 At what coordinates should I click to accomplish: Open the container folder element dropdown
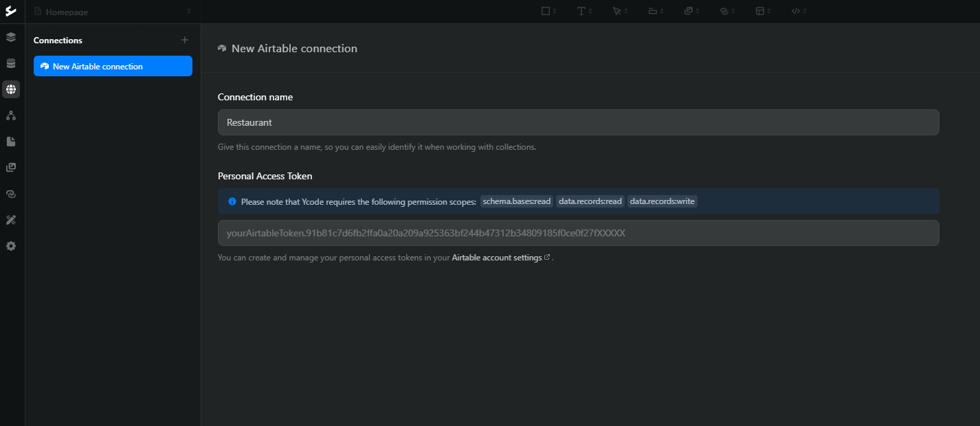tap(656, 11)
